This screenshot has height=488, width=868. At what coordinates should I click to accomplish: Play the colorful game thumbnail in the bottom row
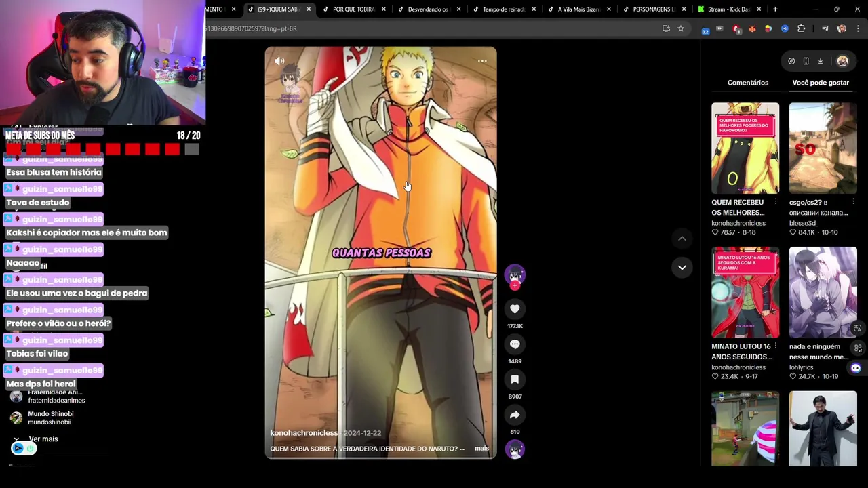pyautogui.click(x=745, y=428)
